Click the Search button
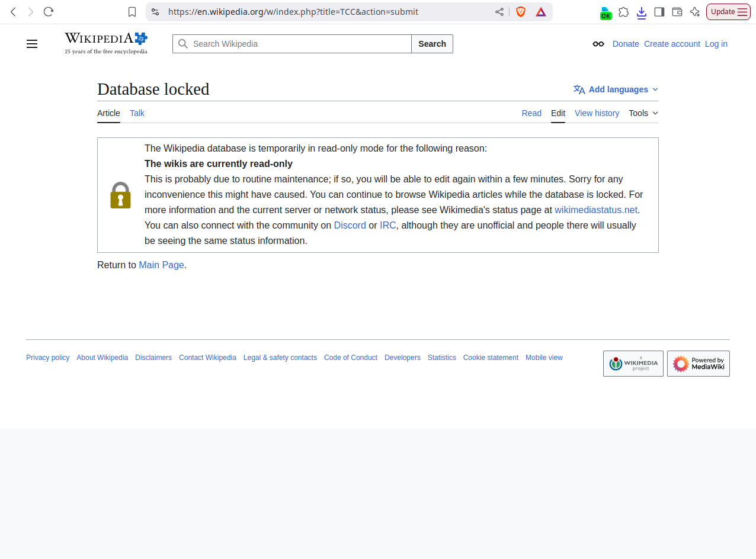756x559 pixels. (432, 44)
